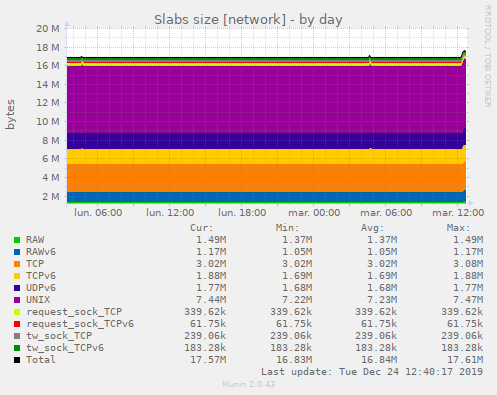The image size is (497, 395).
Task: Click the RAWv6 min value 1.05M
Action: point(297,252)
